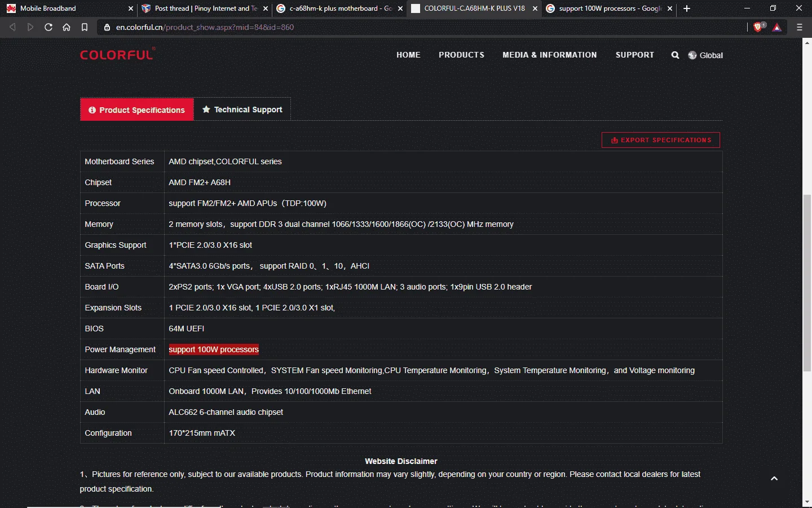Click the globe icon beside Global
Screen dimensions: 812x508
tap(692, 55)
